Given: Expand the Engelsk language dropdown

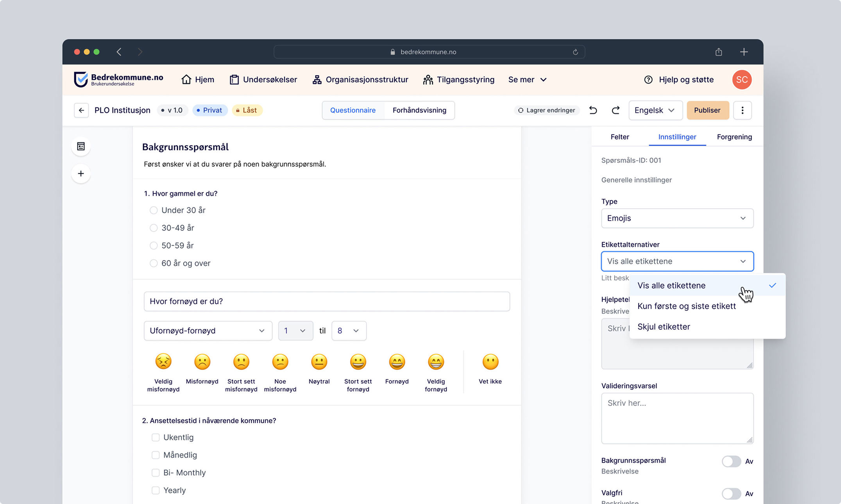Looking at the screenshot, I should point(655,110).
